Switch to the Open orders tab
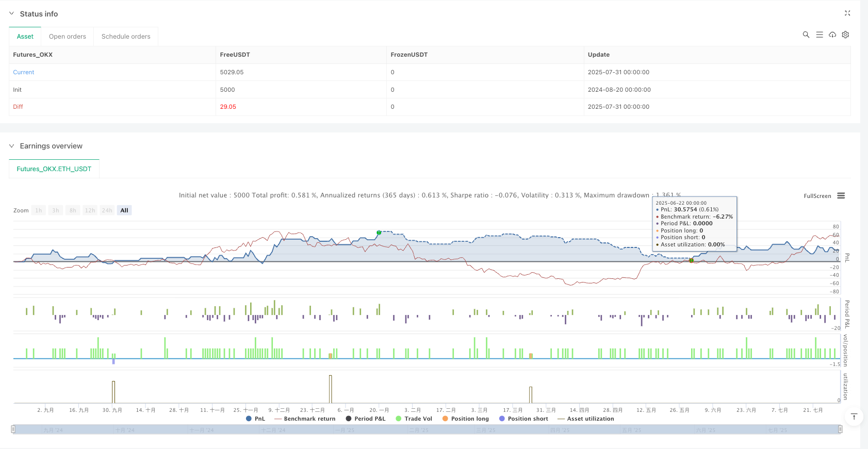The width and height of the screenshot is (868, 449). pyautogui.click(x=68, y=37)
